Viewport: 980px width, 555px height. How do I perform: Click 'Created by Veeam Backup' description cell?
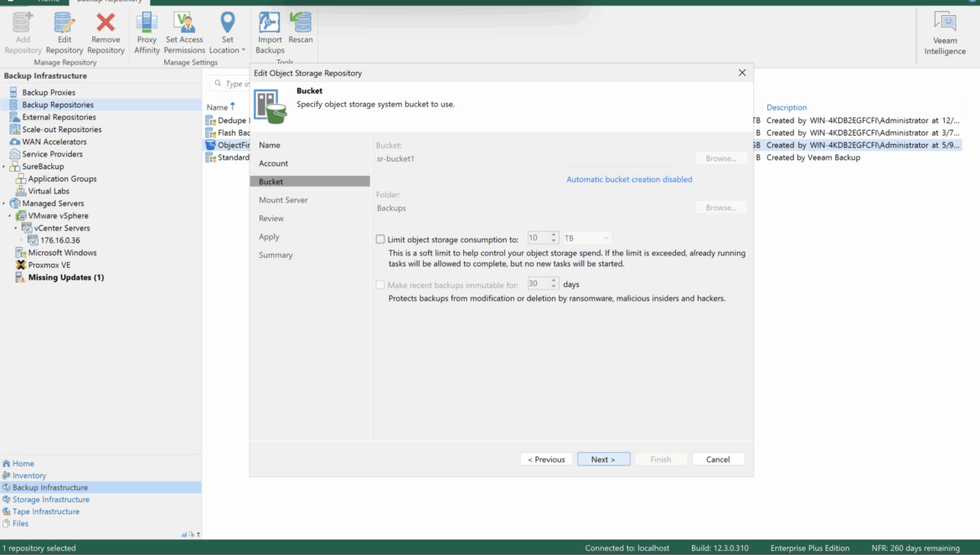pyautogui.click(x=813, y=157)
